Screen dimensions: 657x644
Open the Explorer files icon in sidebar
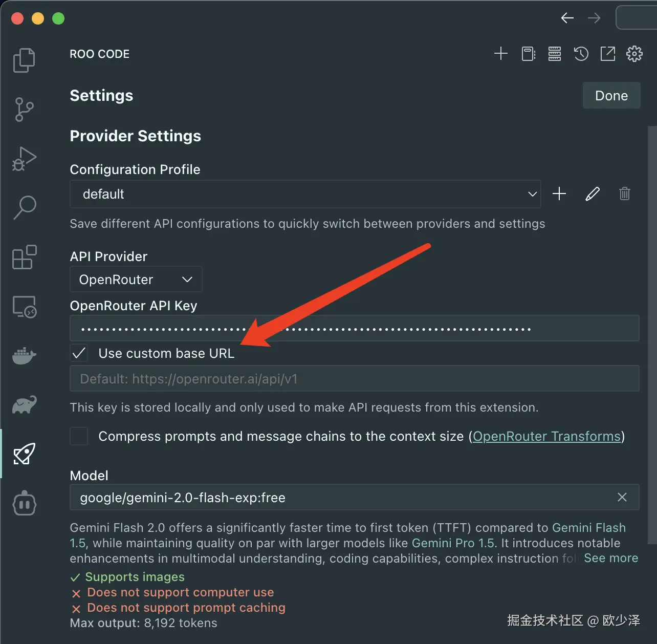point(24,60)
